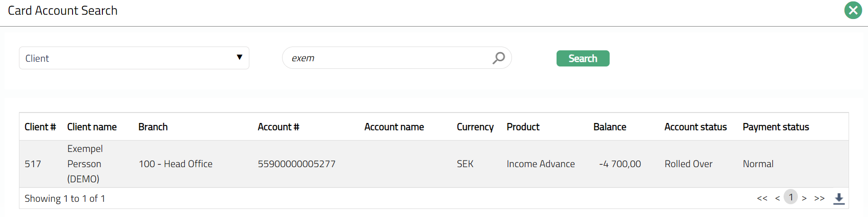The width and height of the screenshot is (868, 217).
Task: Select page 1 in pagination
Action: pyautogui.click(x=791, y=197)
